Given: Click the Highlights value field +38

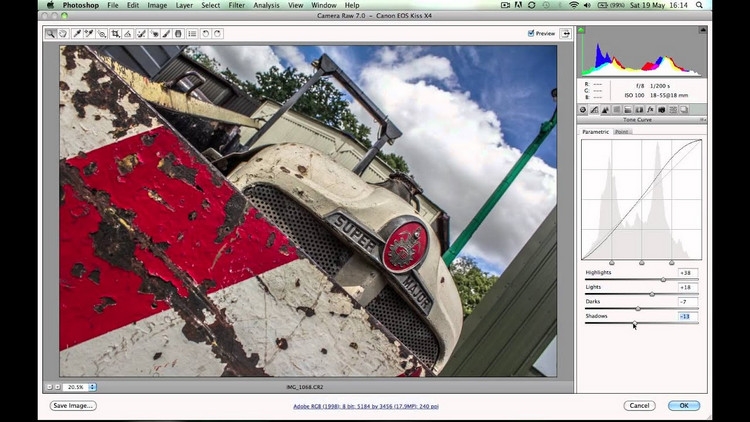Looking at the screenshot, I should tap(687, 273).
